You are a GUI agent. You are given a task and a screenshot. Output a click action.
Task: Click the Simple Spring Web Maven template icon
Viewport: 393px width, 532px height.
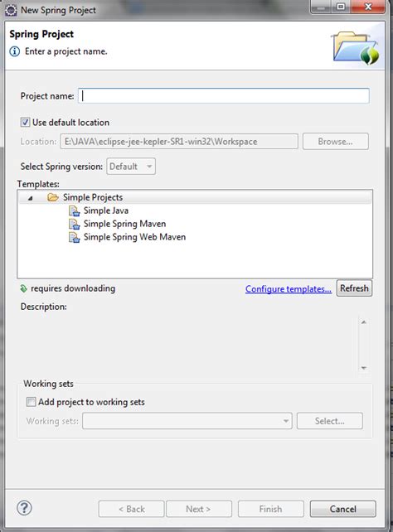(x=75, y=237)
